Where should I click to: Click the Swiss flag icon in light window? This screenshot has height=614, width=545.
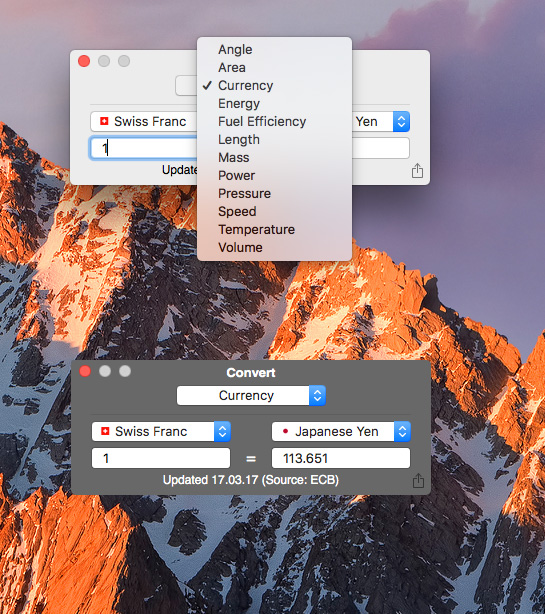[104, 121]
